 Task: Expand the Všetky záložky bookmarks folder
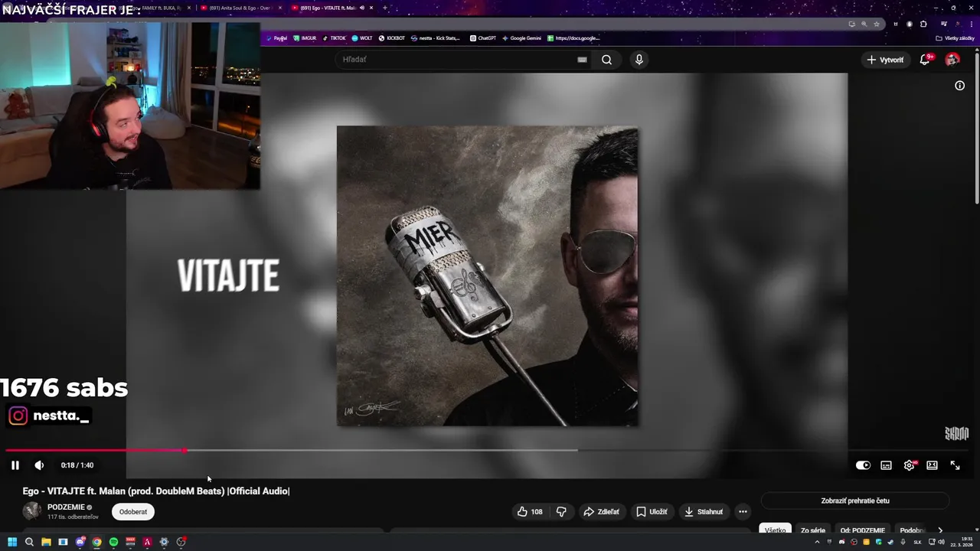coord(955,38)
